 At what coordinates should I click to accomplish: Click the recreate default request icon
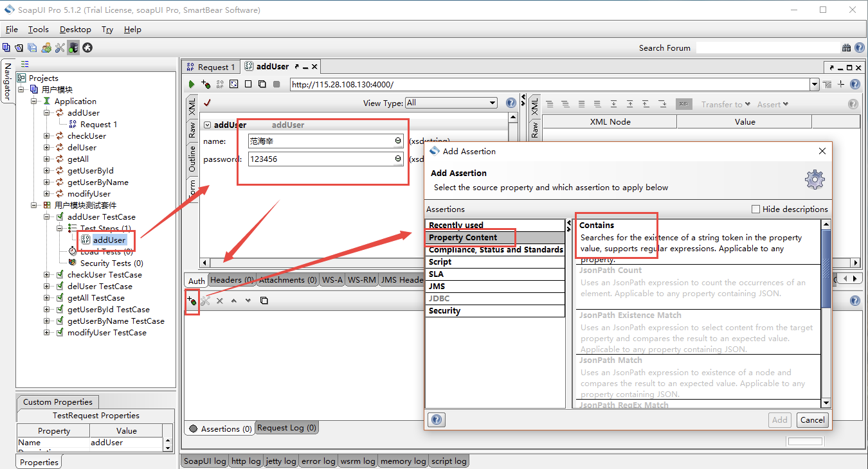[234, 84]
